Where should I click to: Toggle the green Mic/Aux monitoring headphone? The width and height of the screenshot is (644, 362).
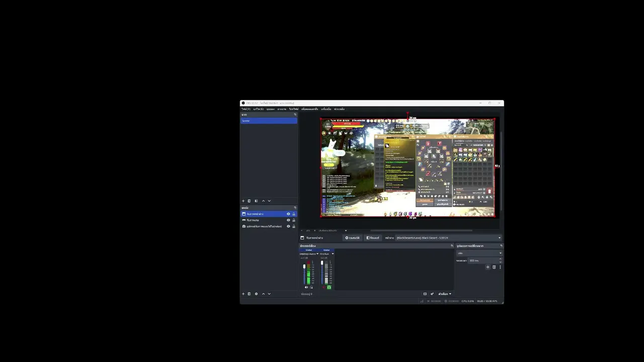pos(329,287)
